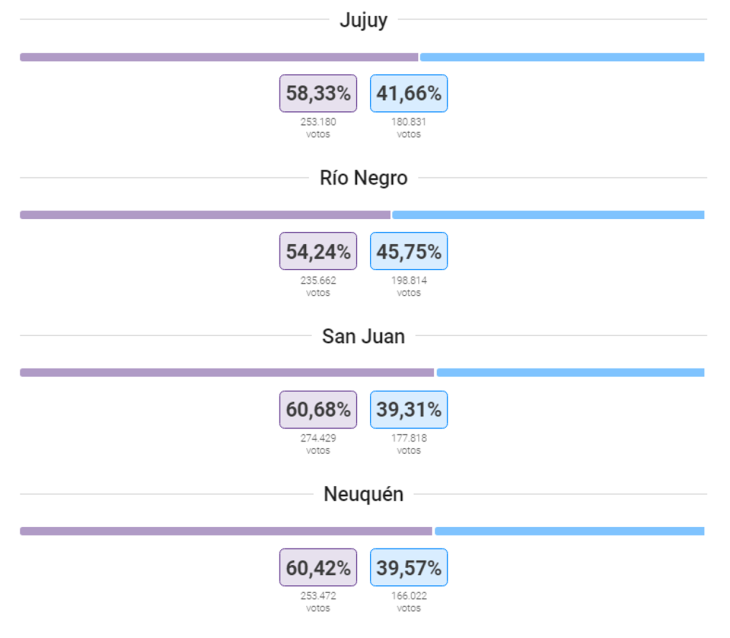Click the 45,75% blue result box
This screenshot has height=638, width=730.
(409, 251)
